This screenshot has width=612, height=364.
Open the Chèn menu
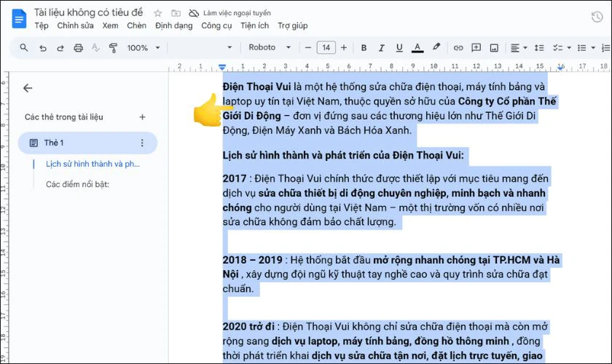tap(137, 25)
